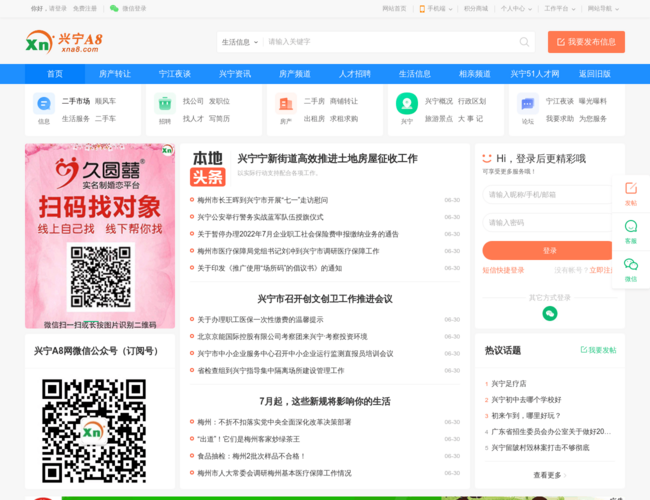650x500 pixels.
Task: Open the 兴宁51人才网 navigation tab
Action: pyautogui.click(x=535, y=74)
